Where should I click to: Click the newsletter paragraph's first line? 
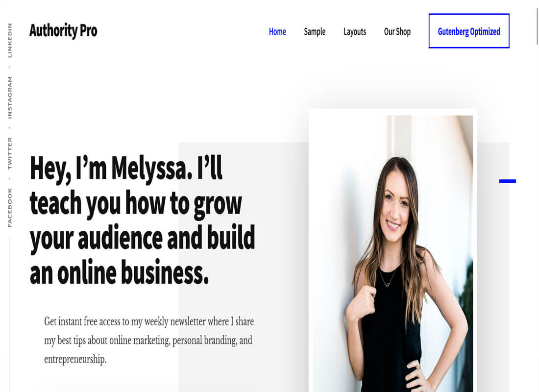pos(149,321)
